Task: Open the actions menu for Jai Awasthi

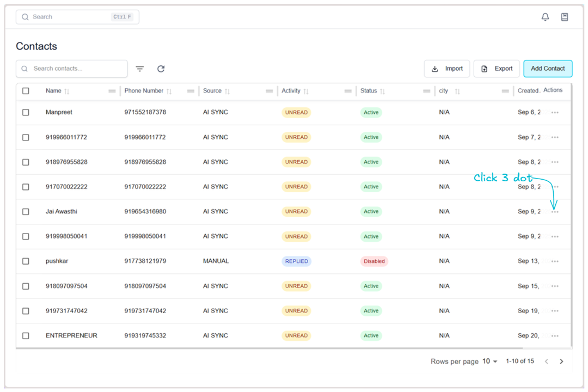Action: point(555,211)
